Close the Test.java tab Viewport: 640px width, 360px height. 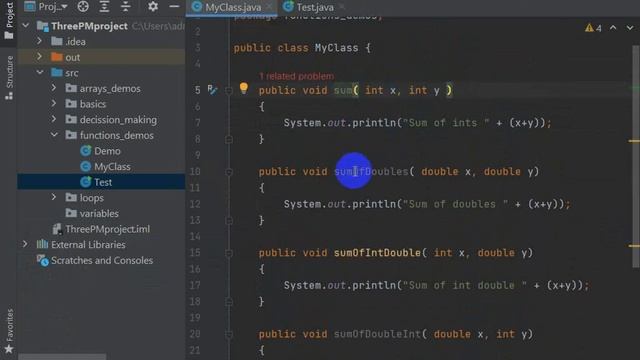point(342,7)
